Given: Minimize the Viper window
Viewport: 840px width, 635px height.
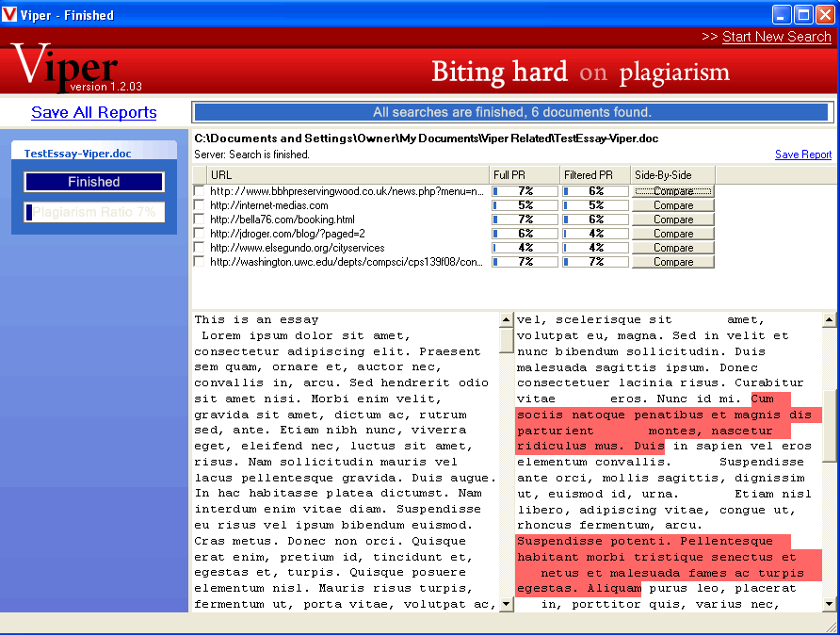Looking at the screenshot, I should (781, 14).
